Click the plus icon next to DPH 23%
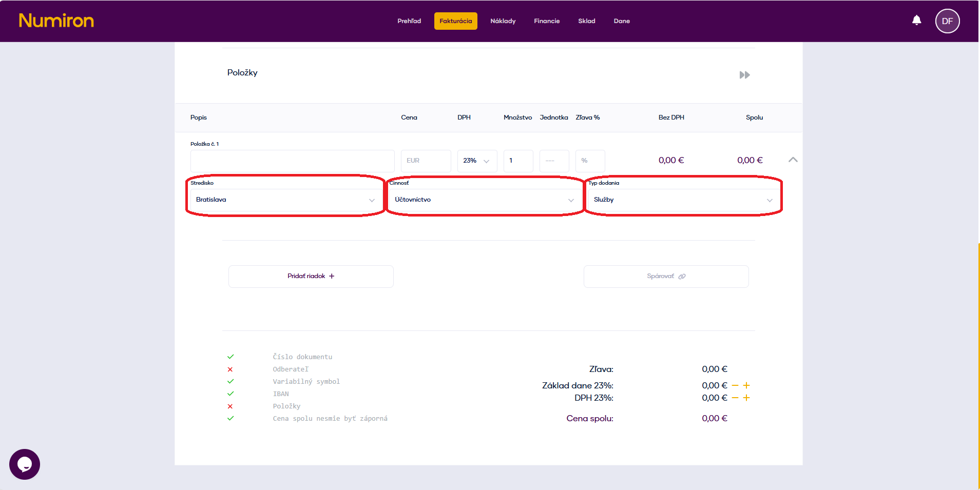Viewport: 980px width, 490px height. click(x=746, y=398)
